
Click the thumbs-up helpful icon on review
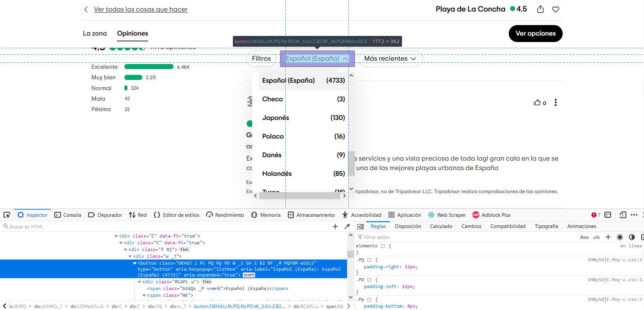pos(537,103)
